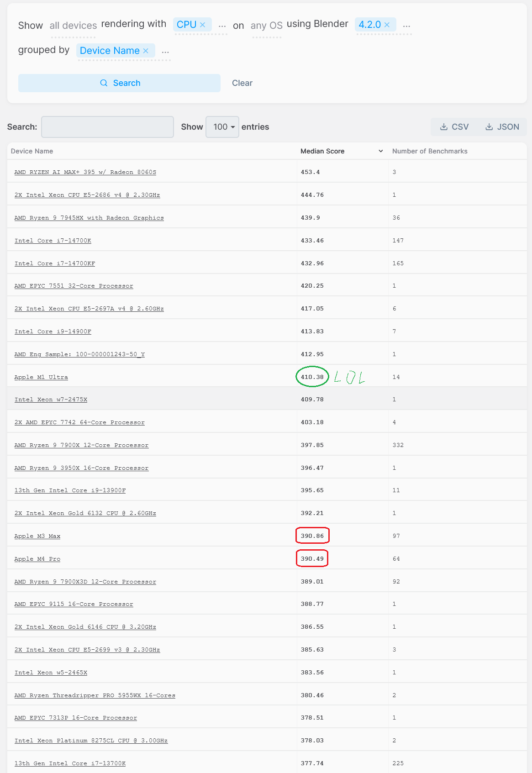This screenshot has width=532, height=773.
Task: Open AMD EPYC 9115 16-Core link
Action: [x=74, y=604]
